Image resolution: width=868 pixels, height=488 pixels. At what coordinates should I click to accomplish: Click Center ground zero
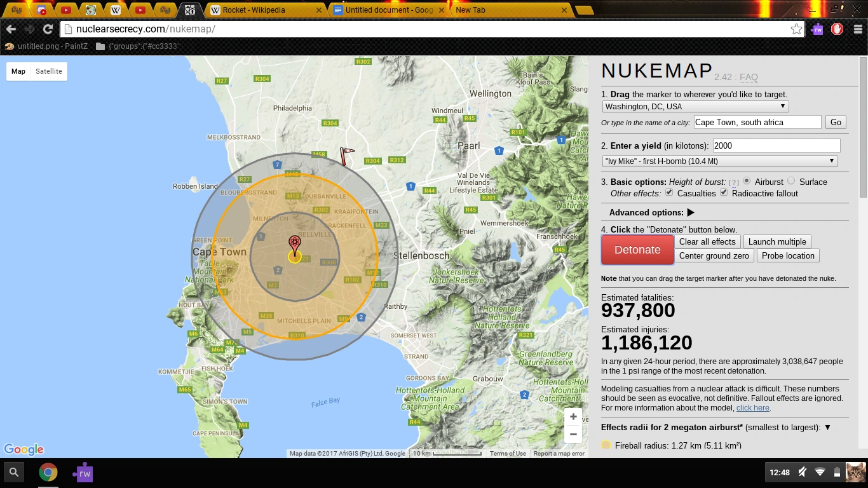pyautogui.click(x=714, y=255)
